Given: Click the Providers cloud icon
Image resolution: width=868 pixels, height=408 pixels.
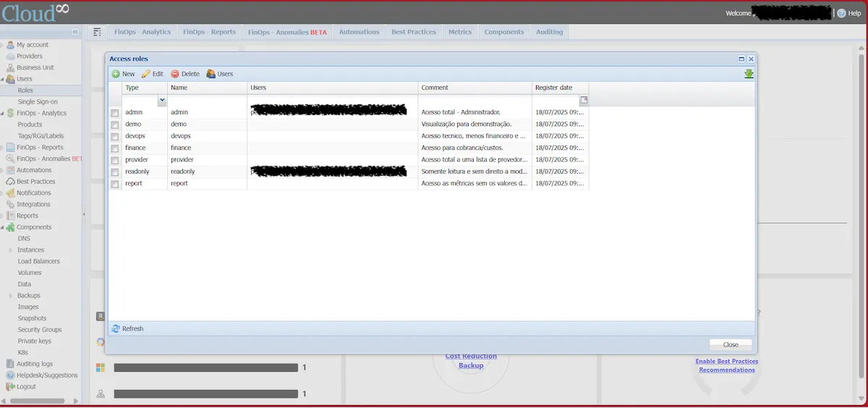Looking at the screenshot, I should pyautogui.click(x=10, y=56).
